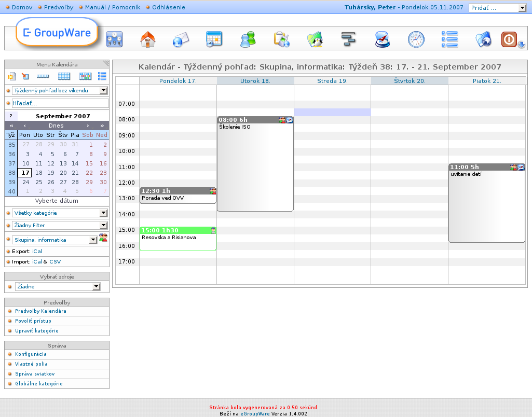The width and height of the screenshot is (532, 417).
Task: Click the Import iCal link
Action: pos(37,262)
